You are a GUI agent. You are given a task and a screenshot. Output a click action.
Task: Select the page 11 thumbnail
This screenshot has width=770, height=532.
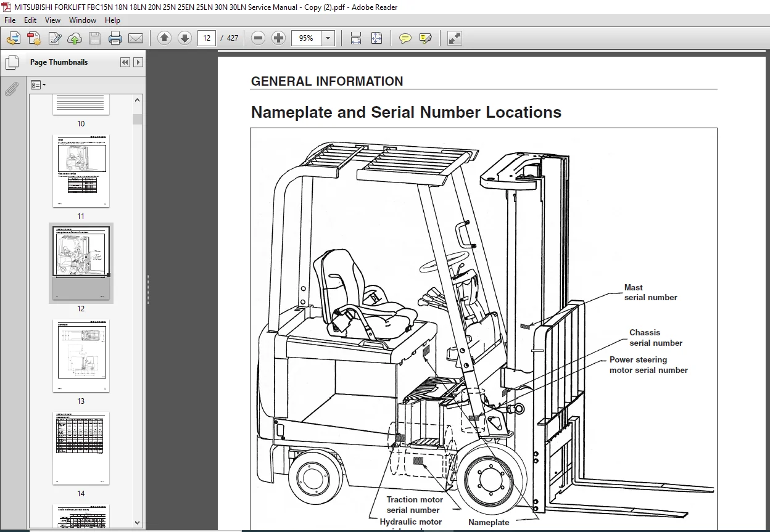tap(81, 172)
